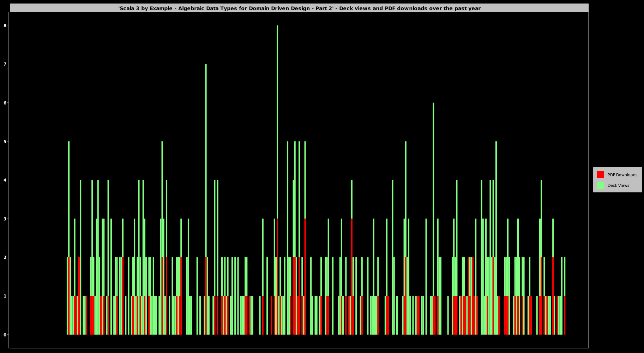Click y-axis label 2

(5, 257)
